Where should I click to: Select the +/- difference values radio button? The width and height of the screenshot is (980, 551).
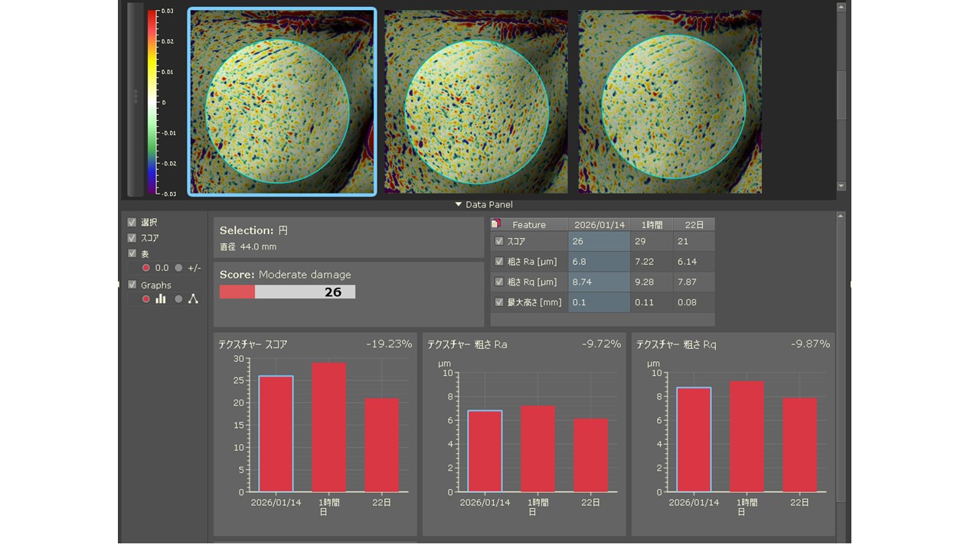(178, 268)
